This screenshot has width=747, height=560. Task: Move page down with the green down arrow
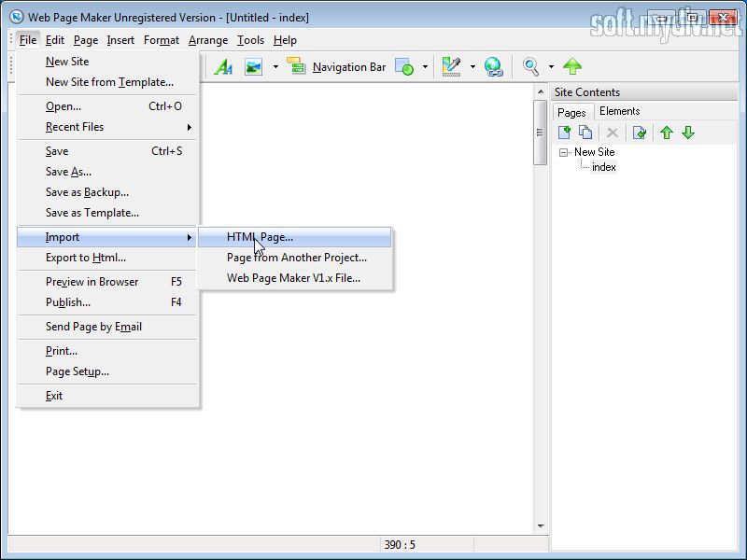pos(688,133)
